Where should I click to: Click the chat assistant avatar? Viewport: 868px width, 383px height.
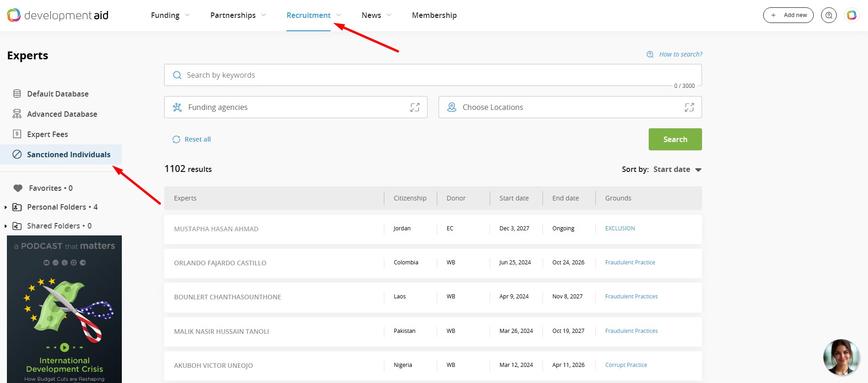841,357
